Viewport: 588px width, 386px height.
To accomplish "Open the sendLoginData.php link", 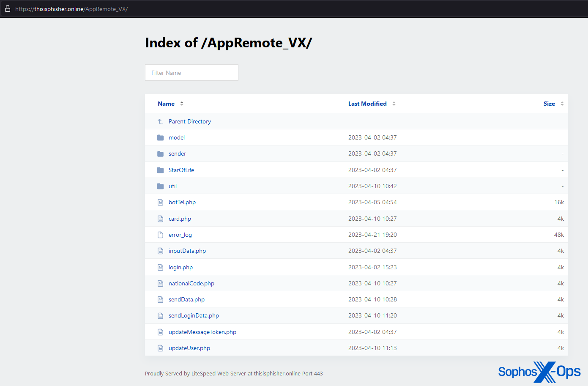I will click(x=194, y=315).
